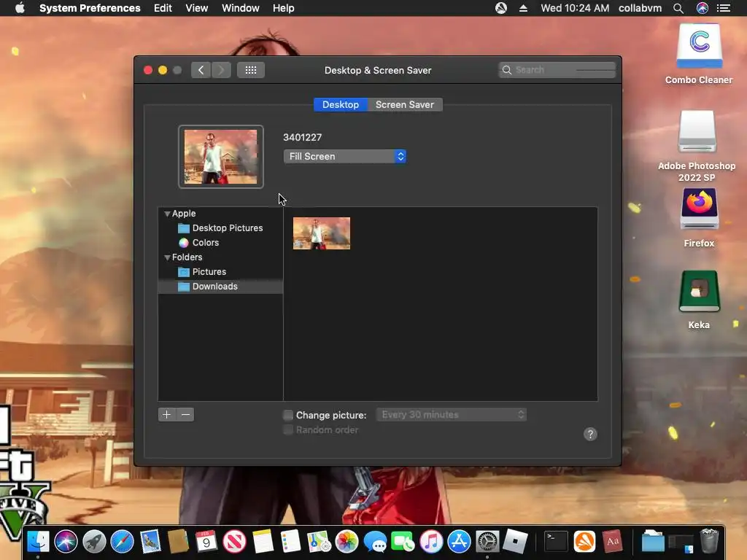Open help with question mark button
Image resolution: width=747 pixels, height=560 pixels.
click(x=590, y=435)
